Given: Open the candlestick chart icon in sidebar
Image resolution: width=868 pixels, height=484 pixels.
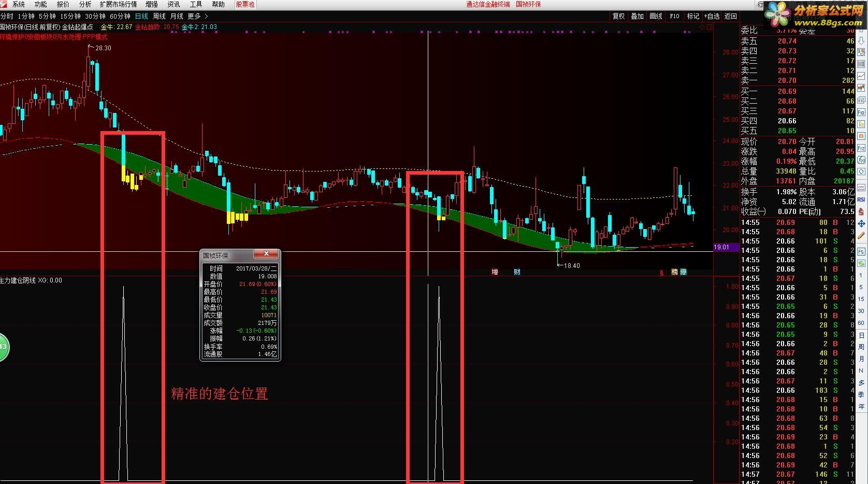Looking at the screenshot, I should (861, 88).
